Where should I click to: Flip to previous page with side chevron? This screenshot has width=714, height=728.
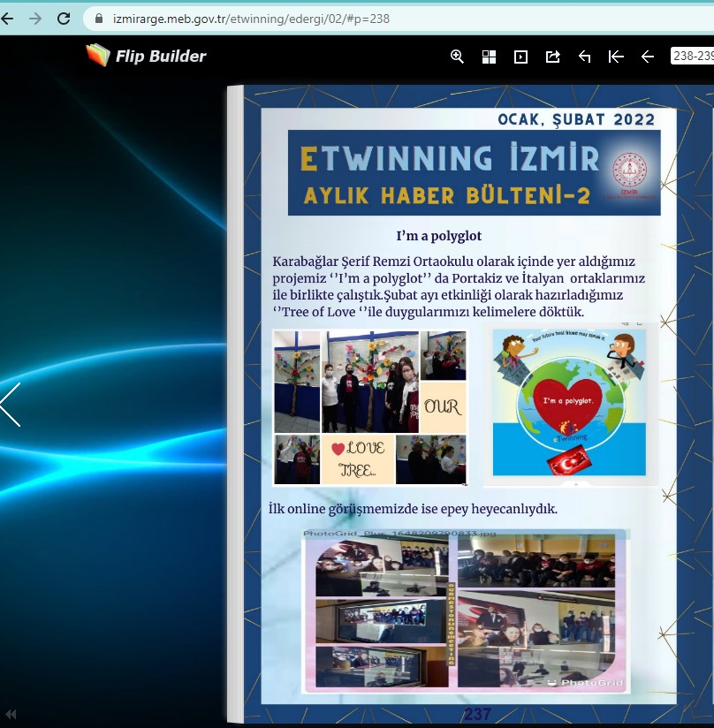[11, 405]
